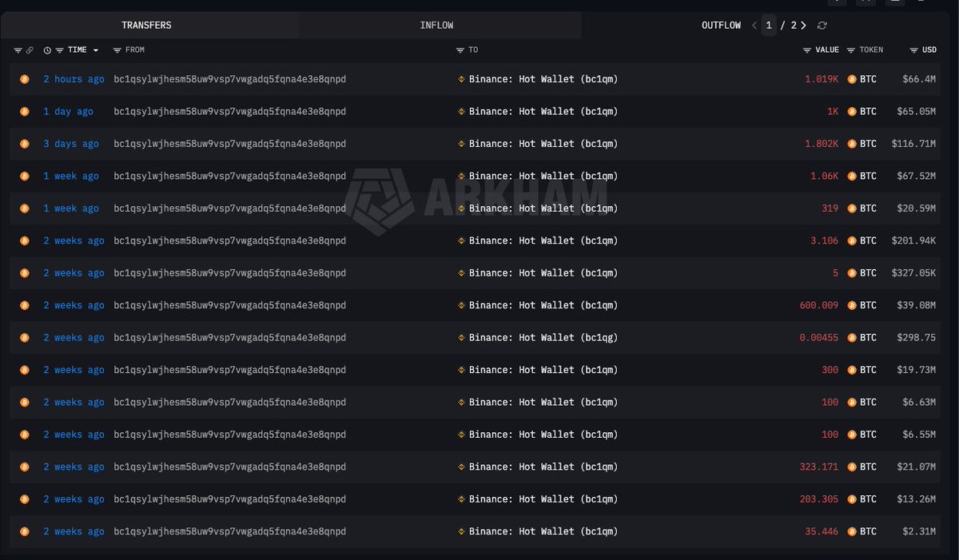The width and height of the screenshot is (959, 560).
Task: Click the BTC token in the 323.171 row
Action: pos(862,467)
